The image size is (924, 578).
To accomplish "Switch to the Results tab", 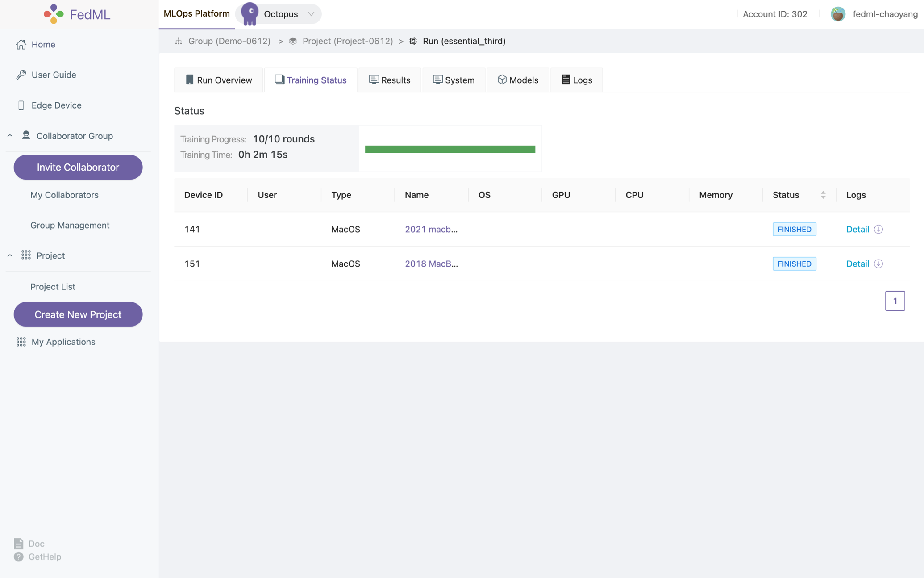I will [x=389, y=80].
